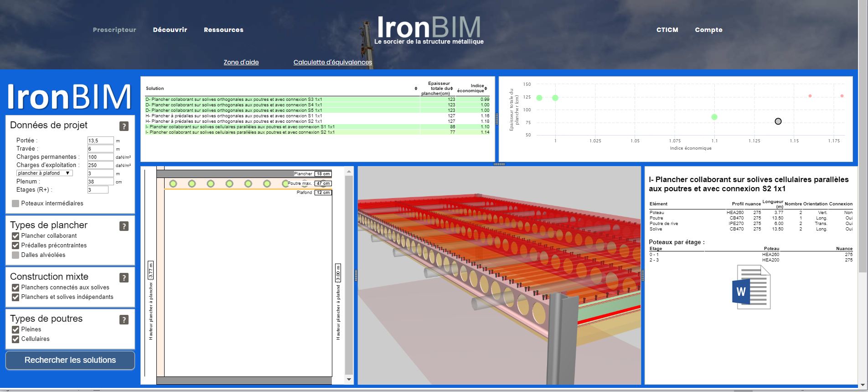
Task: Open the CTICM menu item
Action: pyautogui.click(x=667, y=30)
